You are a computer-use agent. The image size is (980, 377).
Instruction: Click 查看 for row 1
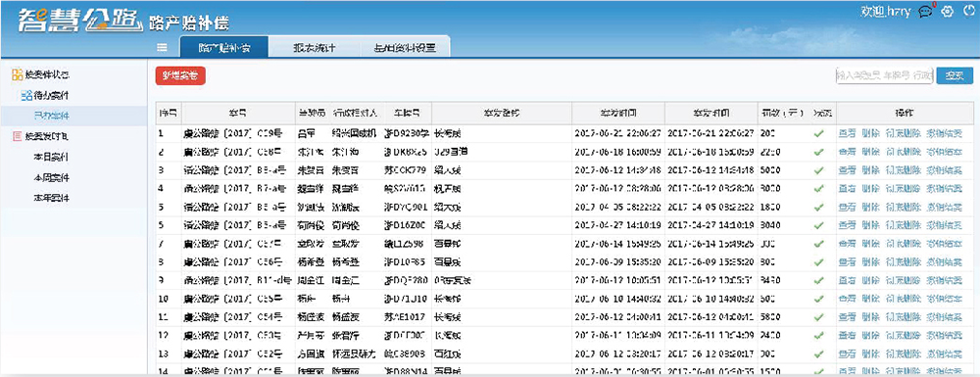coord(847,133)
